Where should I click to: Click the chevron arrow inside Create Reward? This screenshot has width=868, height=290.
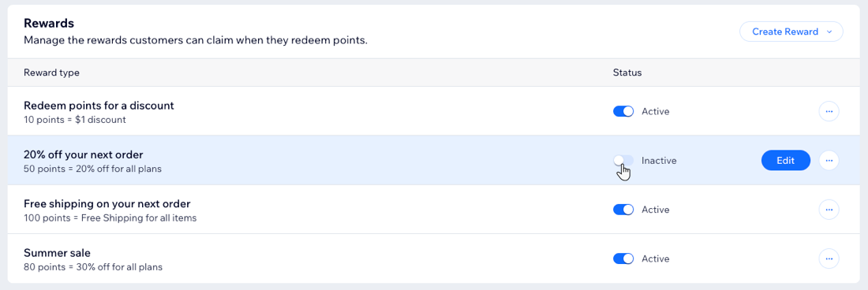coord(829,32)
